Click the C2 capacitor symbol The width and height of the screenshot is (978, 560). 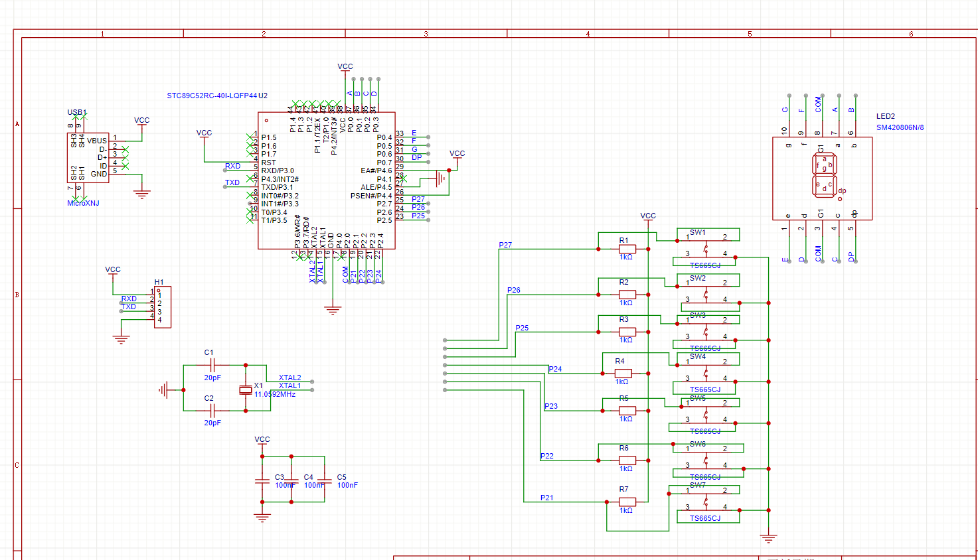212,411
